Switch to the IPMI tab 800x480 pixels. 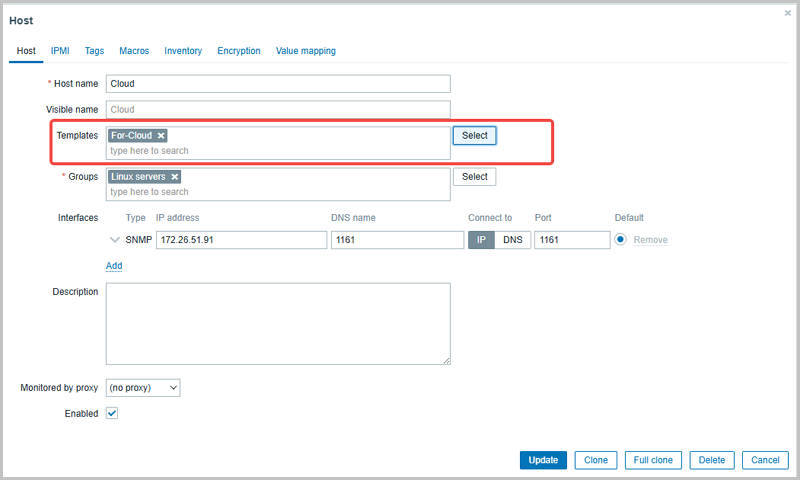[x=60, y=51]
